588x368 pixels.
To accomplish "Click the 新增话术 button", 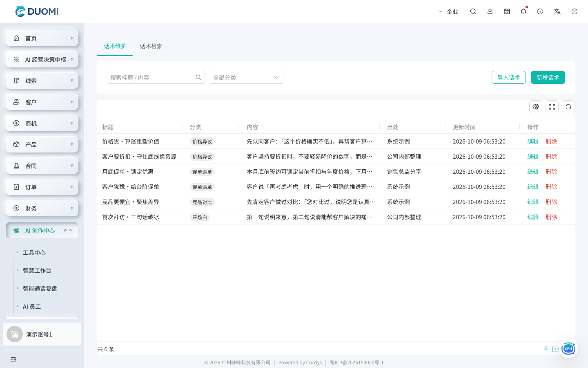I will (x=548, y=77).
